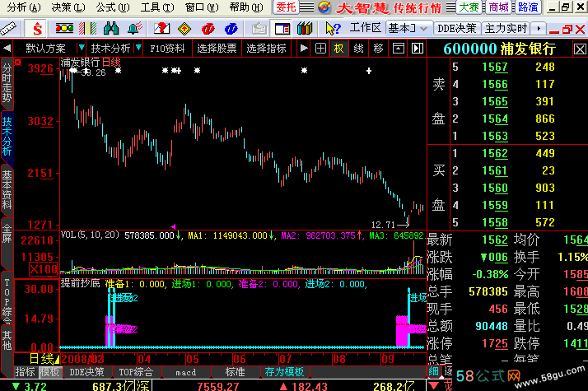Click the binoculars search icon

coord(111,29)
